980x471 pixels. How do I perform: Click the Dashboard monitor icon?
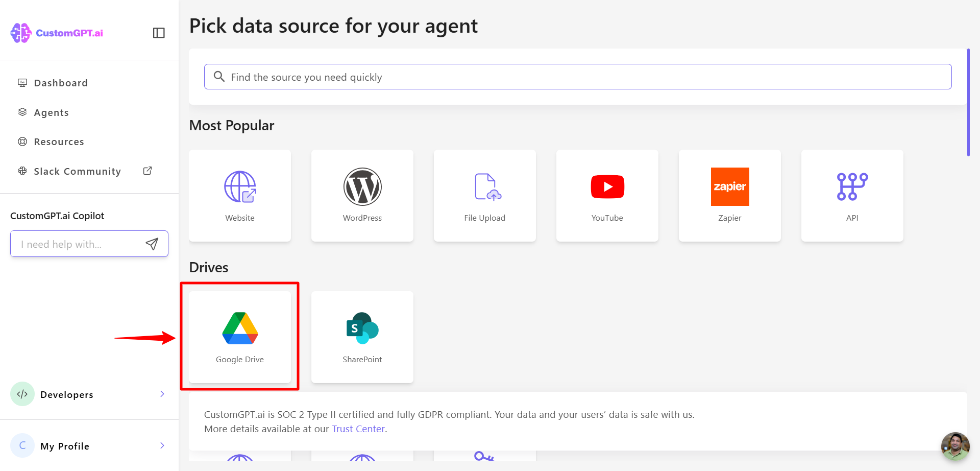pos(22,83)
